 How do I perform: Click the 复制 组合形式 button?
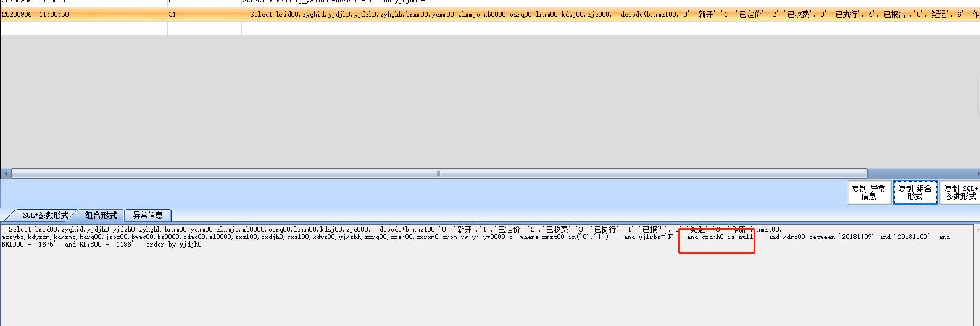tap(915, 192)
